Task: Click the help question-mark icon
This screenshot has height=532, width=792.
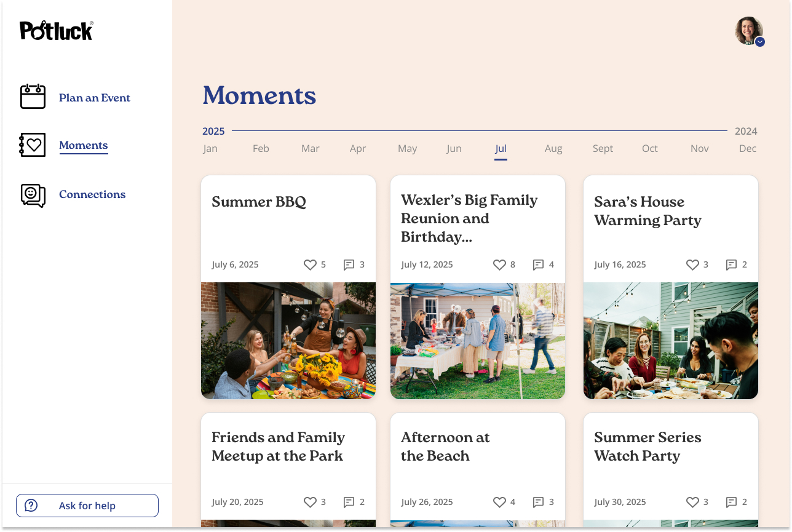Action: point(31,505)
